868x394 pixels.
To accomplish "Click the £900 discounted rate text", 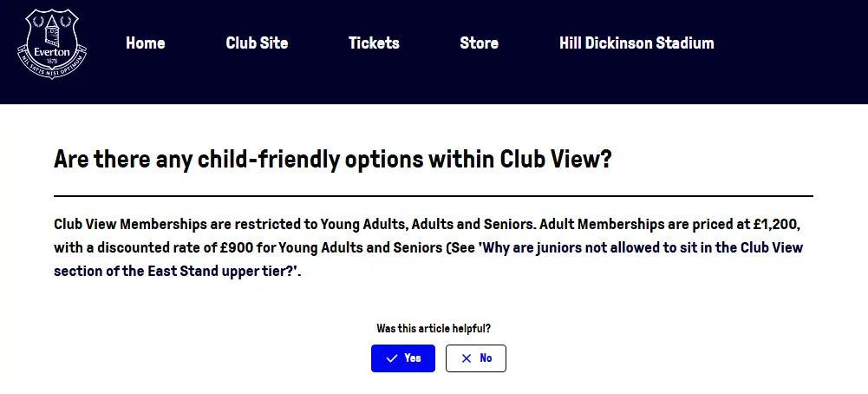I will (236, 247).
